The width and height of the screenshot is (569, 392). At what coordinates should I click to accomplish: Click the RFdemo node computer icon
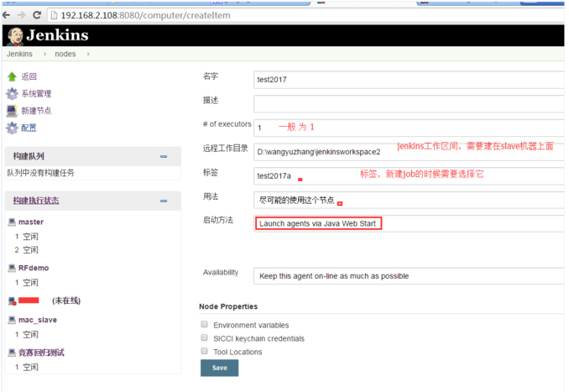[x=12, y=268]
